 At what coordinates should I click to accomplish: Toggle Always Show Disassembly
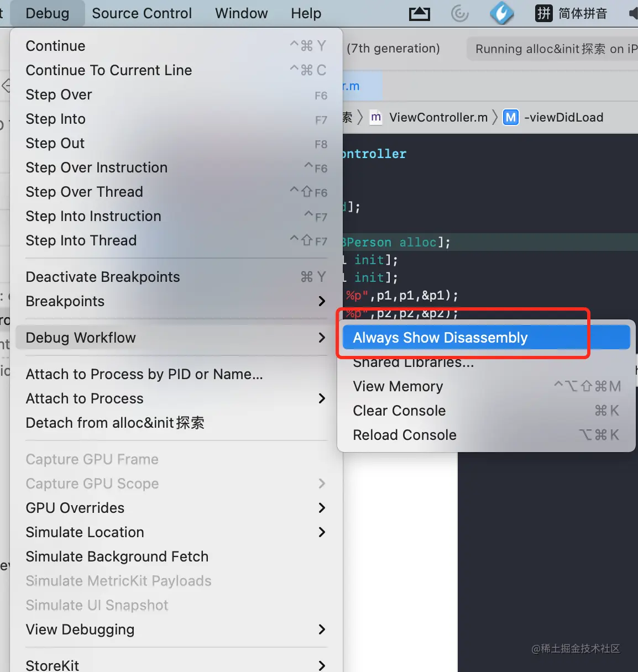coord(487,338)
